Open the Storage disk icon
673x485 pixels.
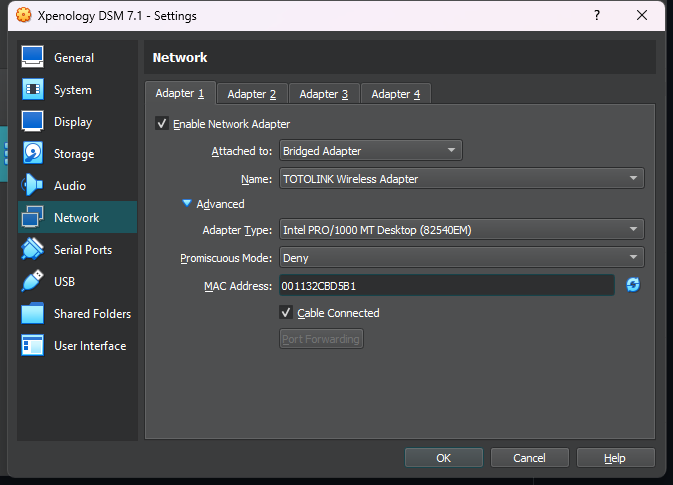click(x=32, y=153)
